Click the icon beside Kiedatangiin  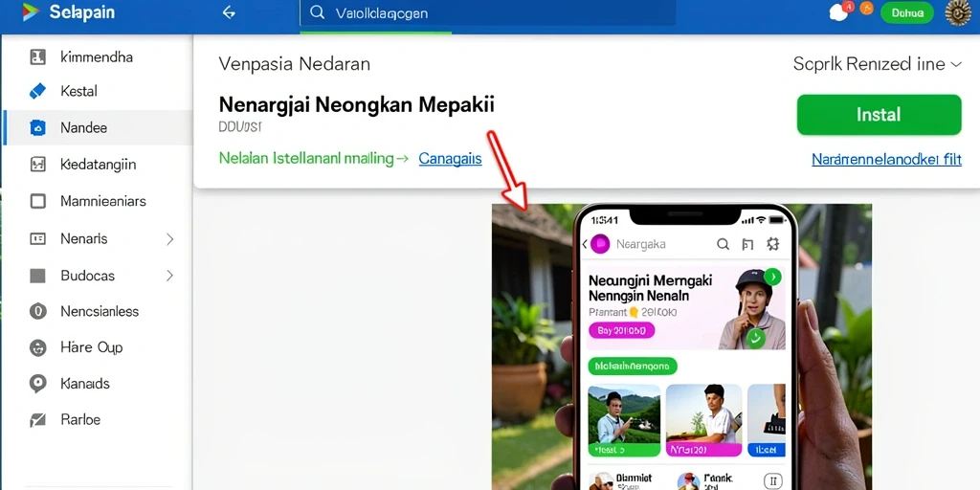pos(37,165)
